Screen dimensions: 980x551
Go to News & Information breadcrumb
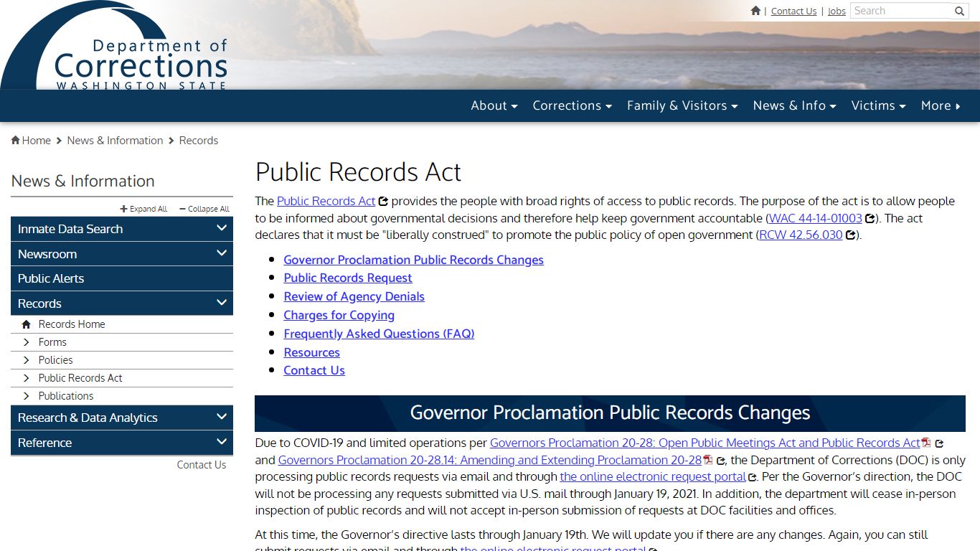[115, 141]
